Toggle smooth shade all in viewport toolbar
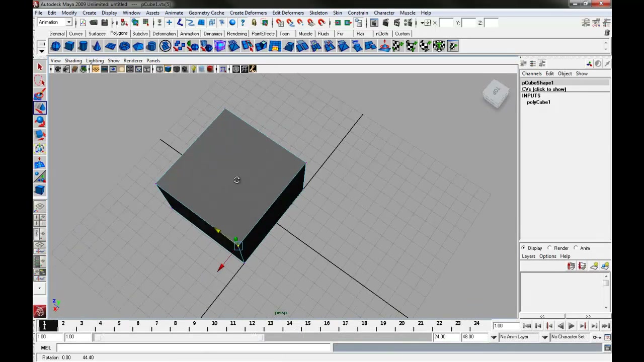Screen dimensions: 644x362 coord(168,69)
